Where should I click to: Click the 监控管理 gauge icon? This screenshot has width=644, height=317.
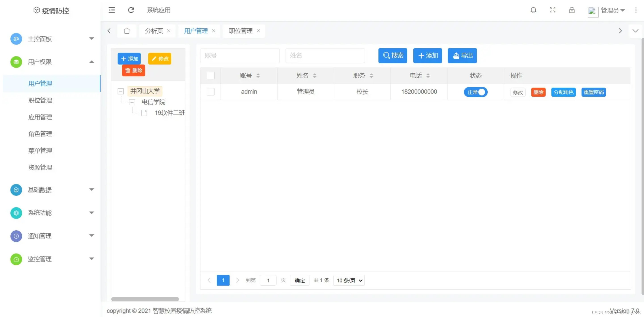pos(16,259)
